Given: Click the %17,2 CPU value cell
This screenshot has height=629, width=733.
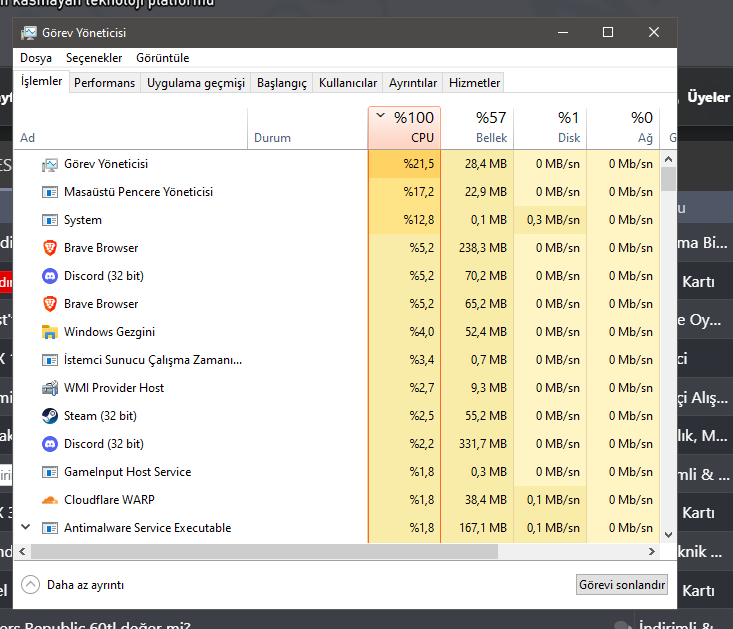Looking at the screenshot, I should (x=404, y=192).
